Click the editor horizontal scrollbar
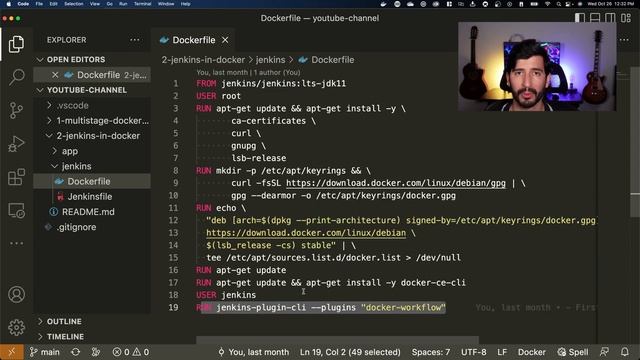The height and width of the screenshot is (360, 640). click(337, 340)
